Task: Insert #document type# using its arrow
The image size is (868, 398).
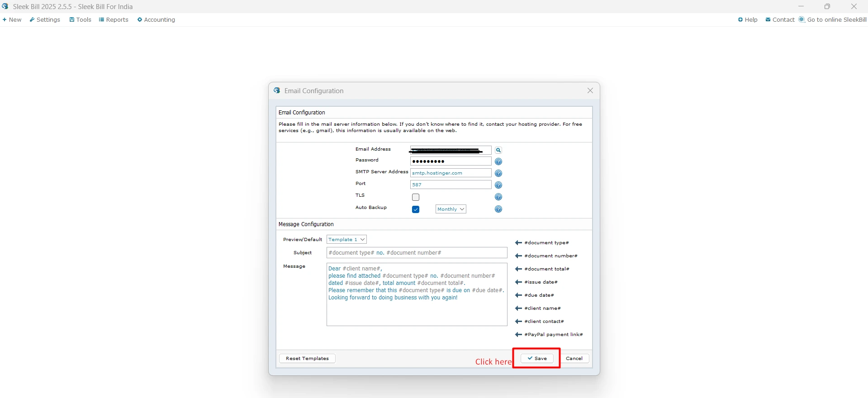Action: [518, 243]
